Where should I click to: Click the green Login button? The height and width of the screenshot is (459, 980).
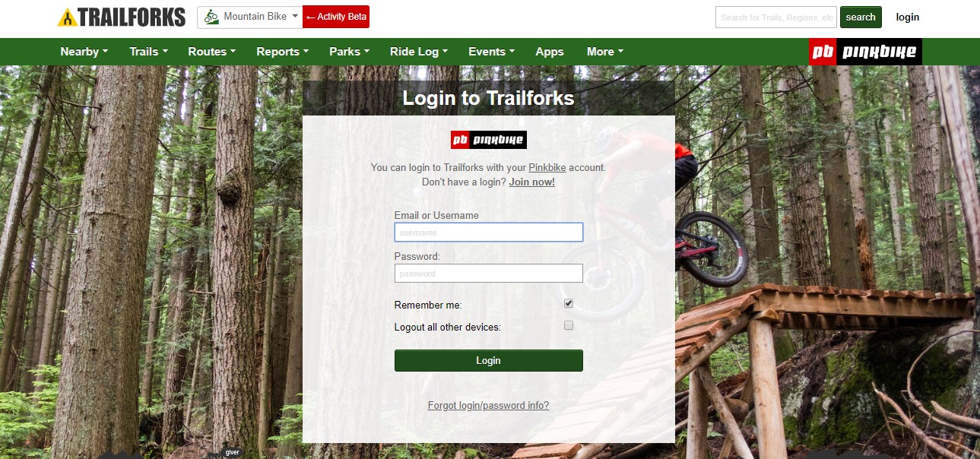488,360
